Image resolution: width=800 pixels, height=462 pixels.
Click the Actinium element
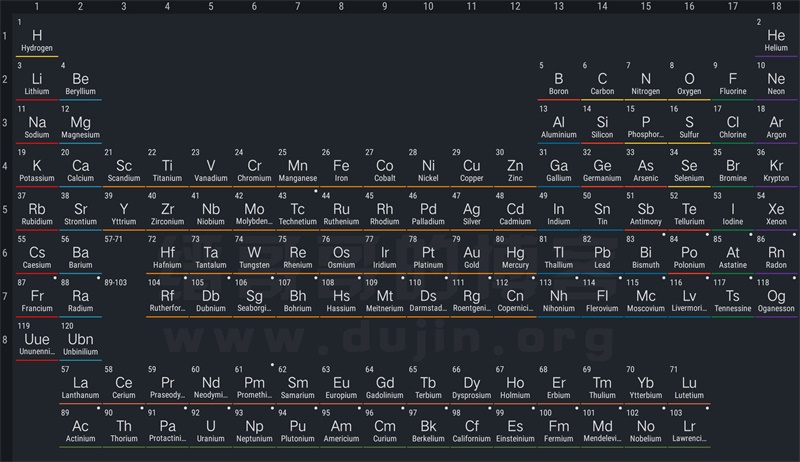[81, 426]
